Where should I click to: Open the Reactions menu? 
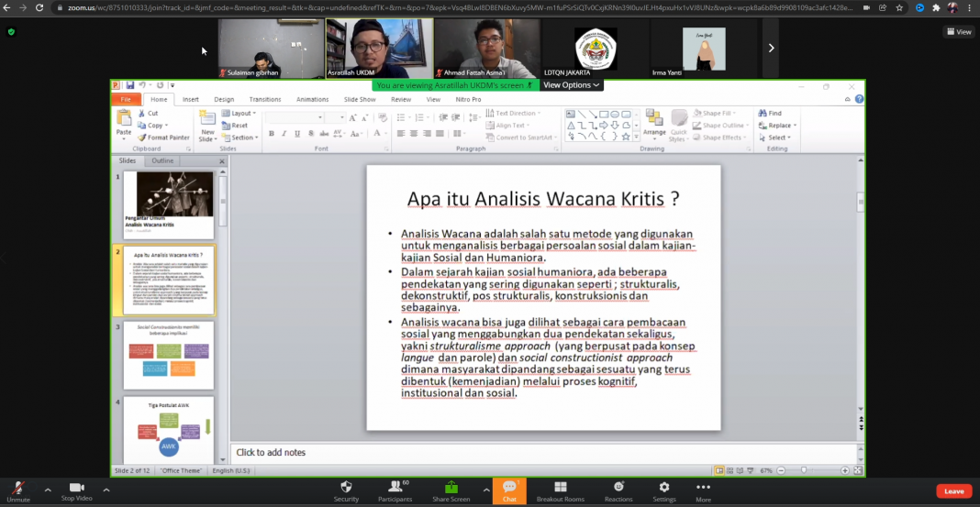point(618,489)
